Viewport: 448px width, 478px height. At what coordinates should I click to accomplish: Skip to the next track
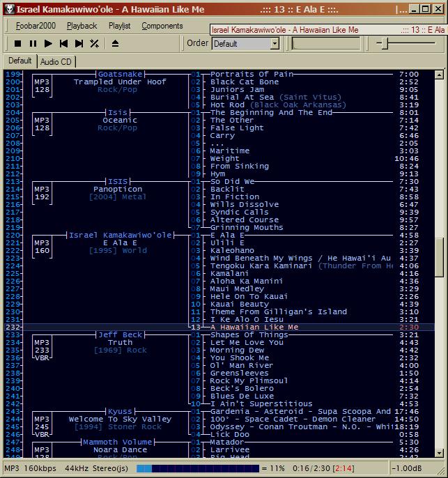[79, 44]
